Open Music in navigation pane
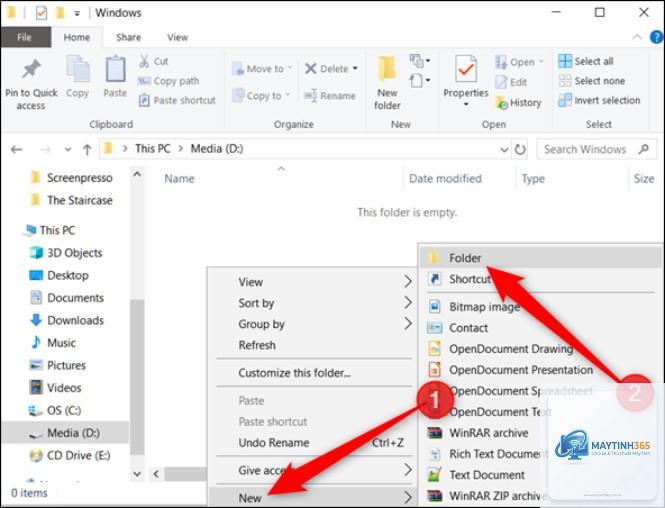The height and width of the screenshot is (508, 665). 53,343
